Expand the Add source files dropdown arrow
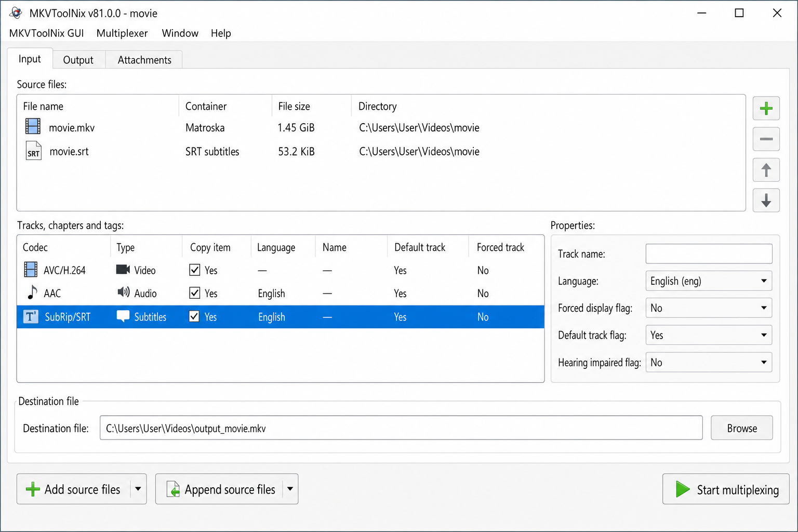 coord(138,489)
